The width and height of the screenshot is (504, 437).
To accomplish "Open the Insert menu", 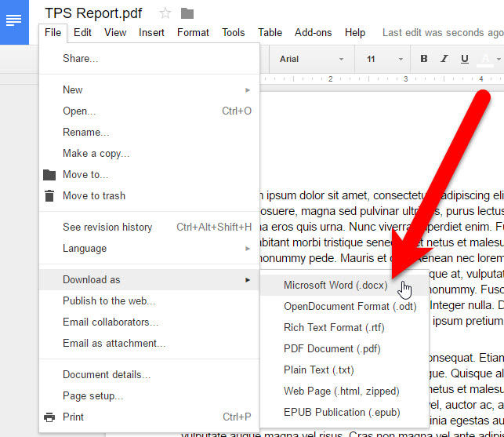I will point(151,33).
